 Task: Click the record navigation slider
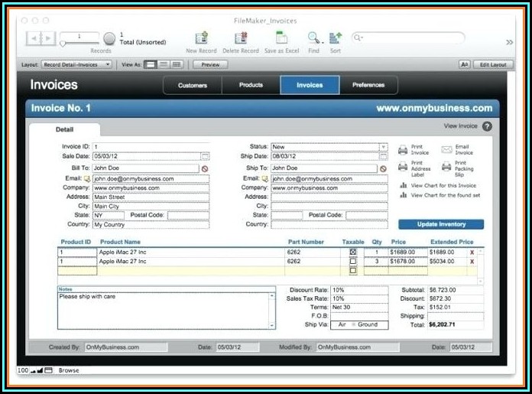coord(80,37)
